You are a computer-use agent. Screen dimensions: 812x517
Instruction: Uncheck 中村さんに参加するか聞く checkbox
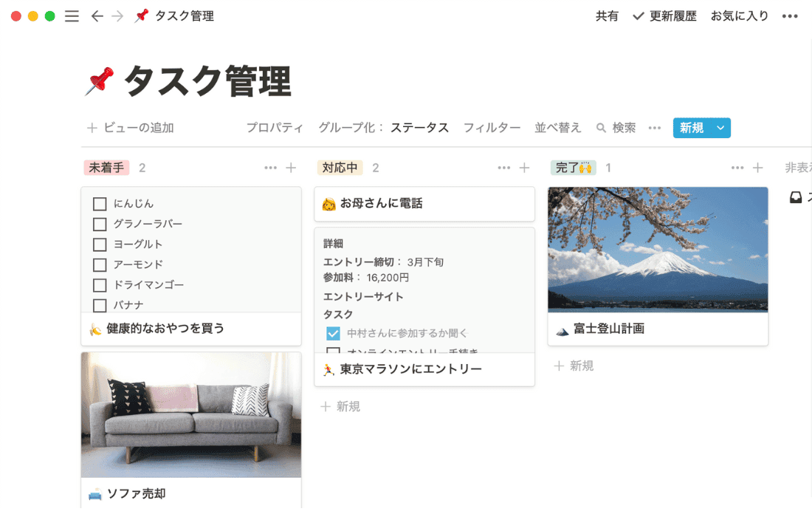333,333
